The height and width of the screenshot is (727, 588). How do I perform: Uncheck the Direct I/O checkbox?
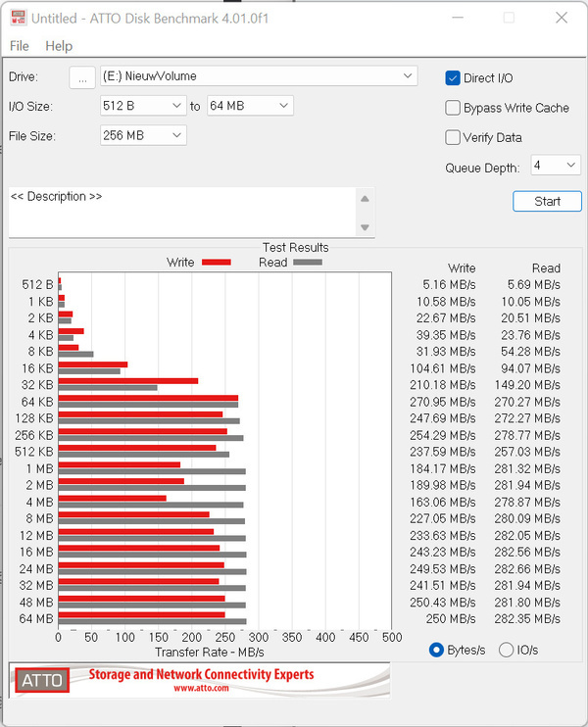(x=452, y=78)
